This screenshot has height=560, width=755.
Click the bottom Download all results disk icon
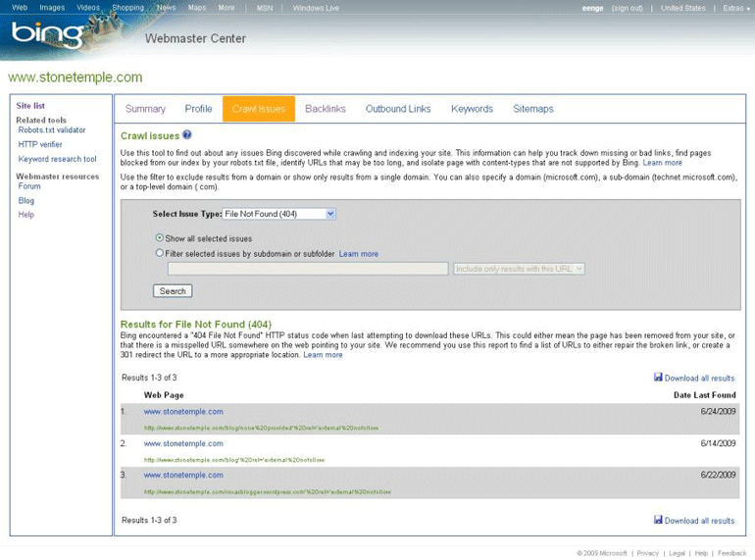658,520
